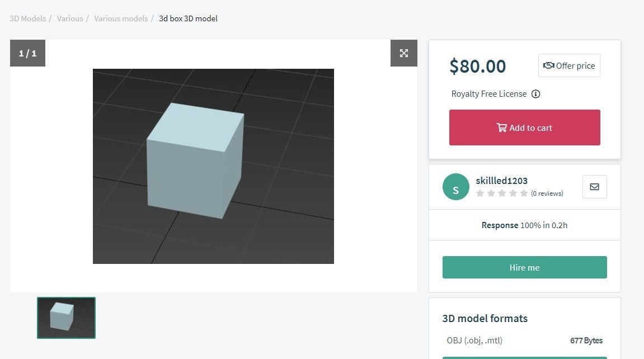
Task: Click the Royalty Free License text
Action: click(x=489, y=94)
